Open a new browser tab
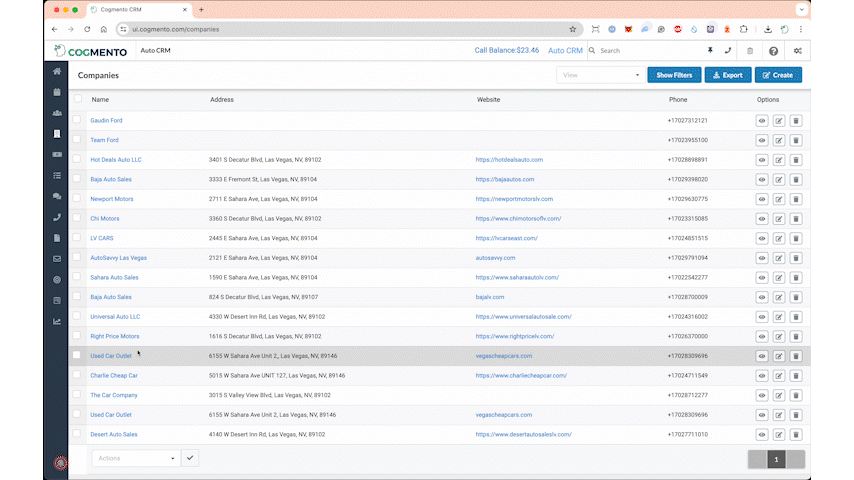 (x=201, y=9)
